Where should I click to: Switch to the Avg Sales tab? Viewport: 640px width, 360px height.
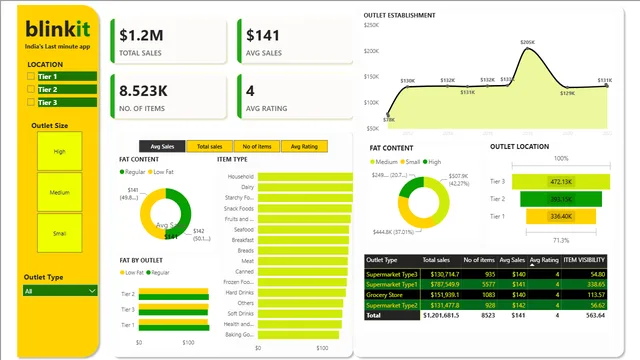pos(162,146)
